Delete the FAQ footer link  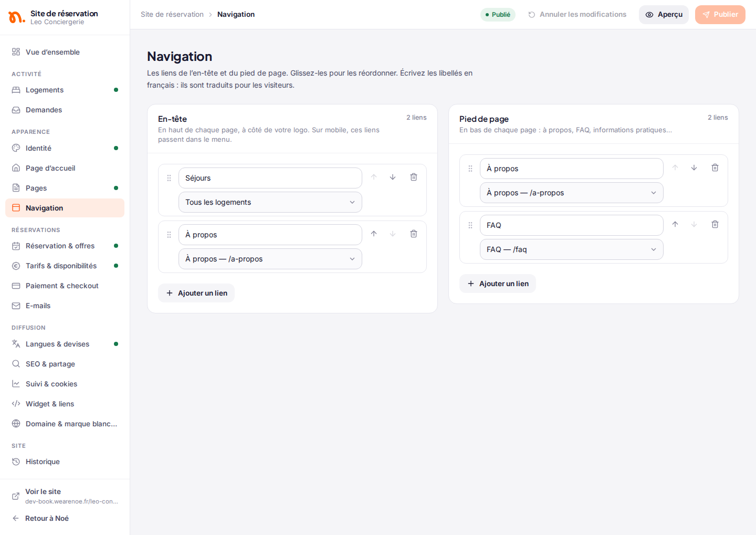point(715,224)
